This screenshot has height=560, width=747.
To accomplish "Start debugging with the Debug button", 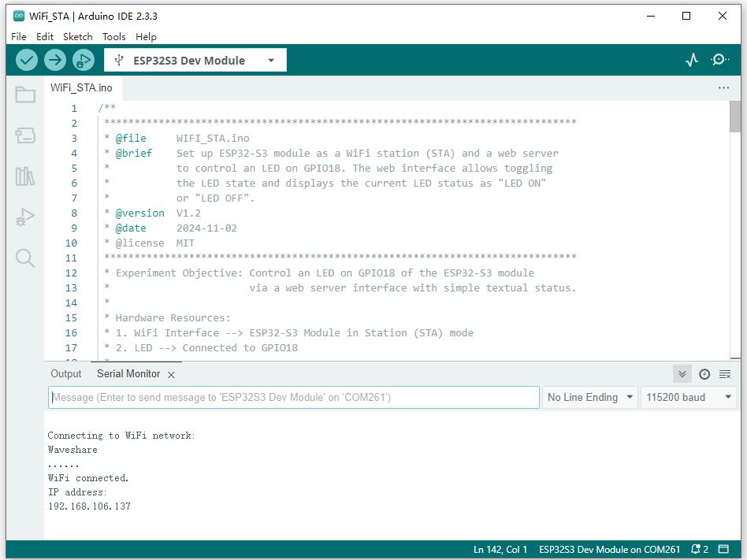I will [83, 61].
